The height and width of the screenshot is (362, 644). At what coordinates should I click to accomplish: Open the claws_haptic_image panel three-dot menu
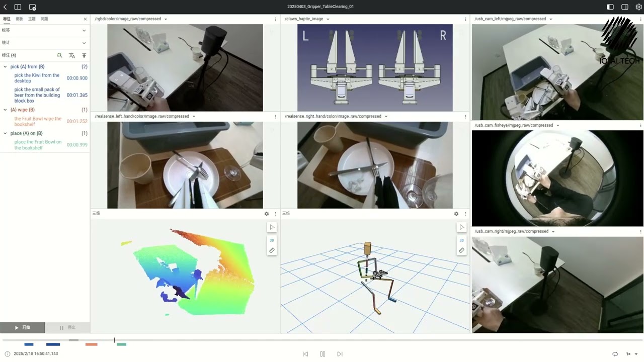pos(465,19)
